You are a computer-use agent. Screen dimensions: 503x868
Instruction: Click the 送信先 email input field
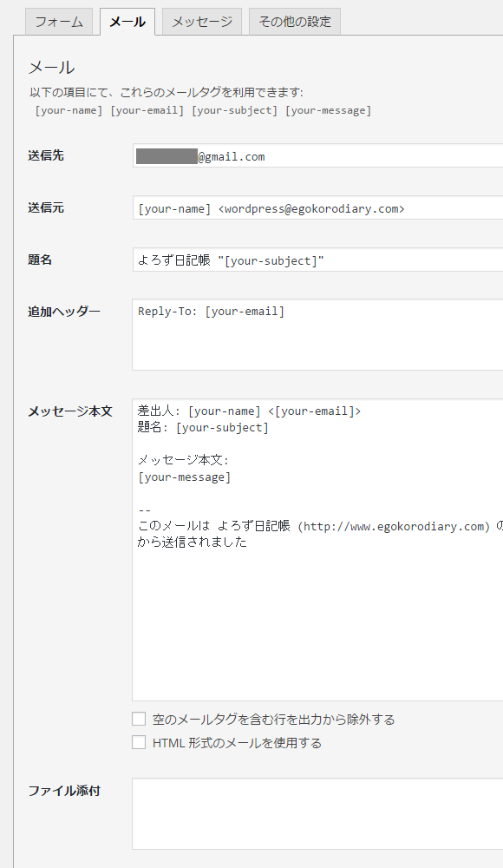pos(317,156)
